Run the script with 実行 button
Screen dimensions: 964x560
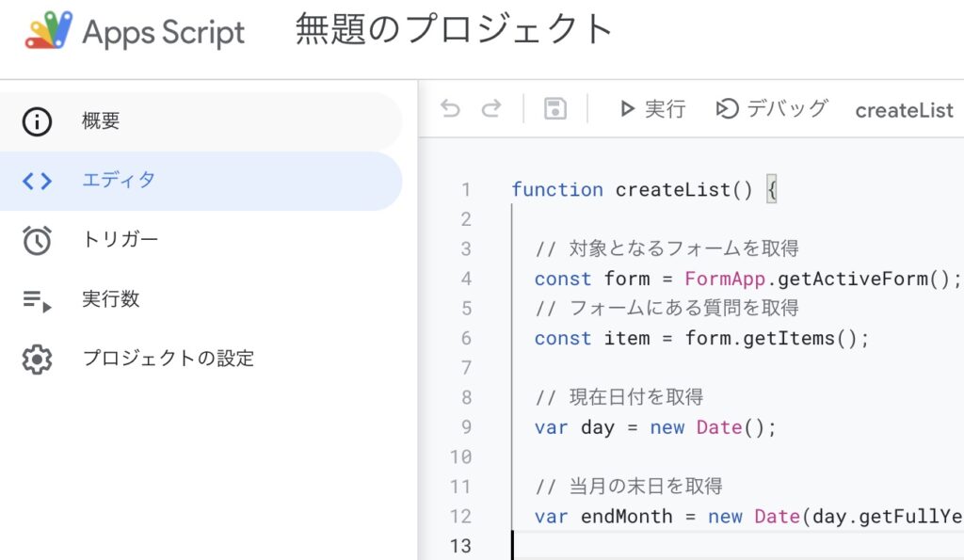point(651,109)
